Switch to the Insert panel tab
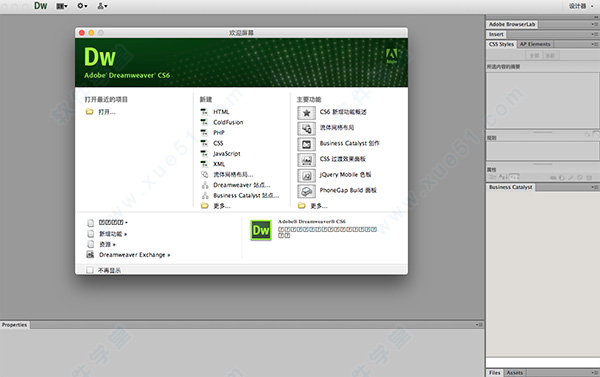 pos(496,34)
